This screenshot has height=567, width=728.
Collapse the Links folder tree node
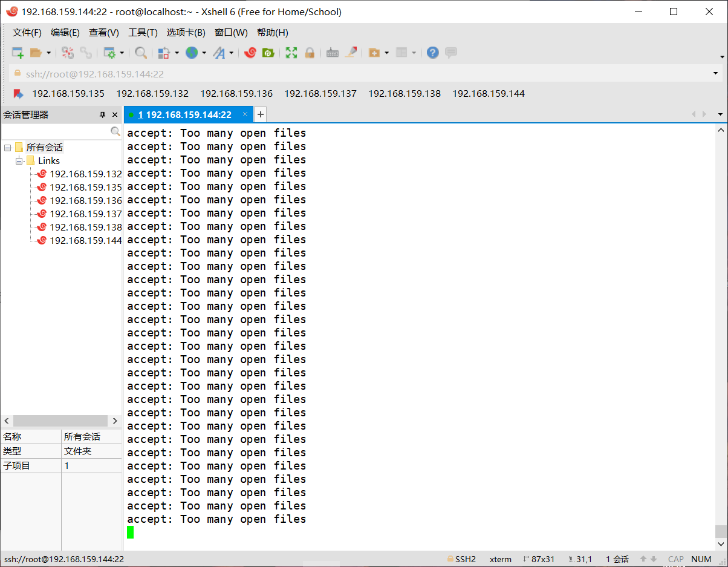click(19, 161)
